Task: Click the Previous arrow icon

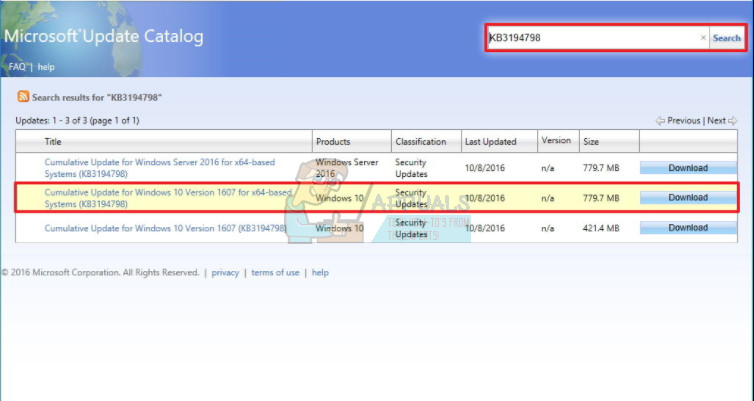Action: click(660, 121)
